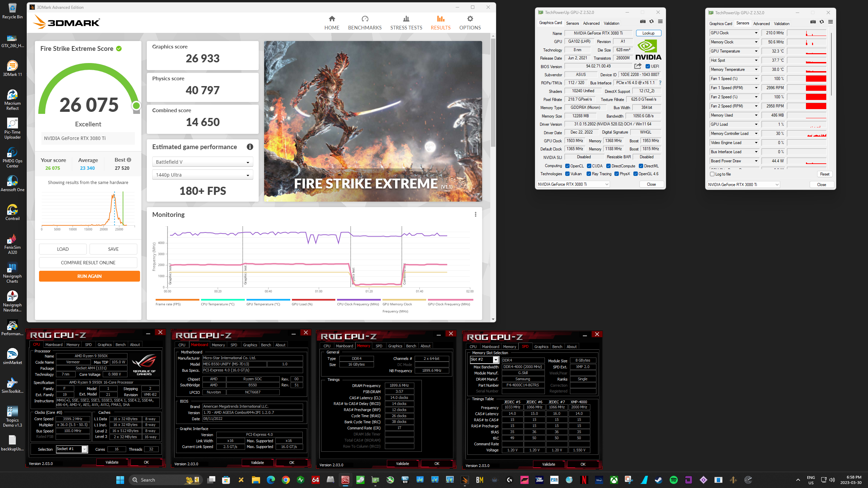Switch to RESULTS tab in 3DMark
The height and width of the screenshot is (488, 868).
pyautogui.click(x=440, y=23)
